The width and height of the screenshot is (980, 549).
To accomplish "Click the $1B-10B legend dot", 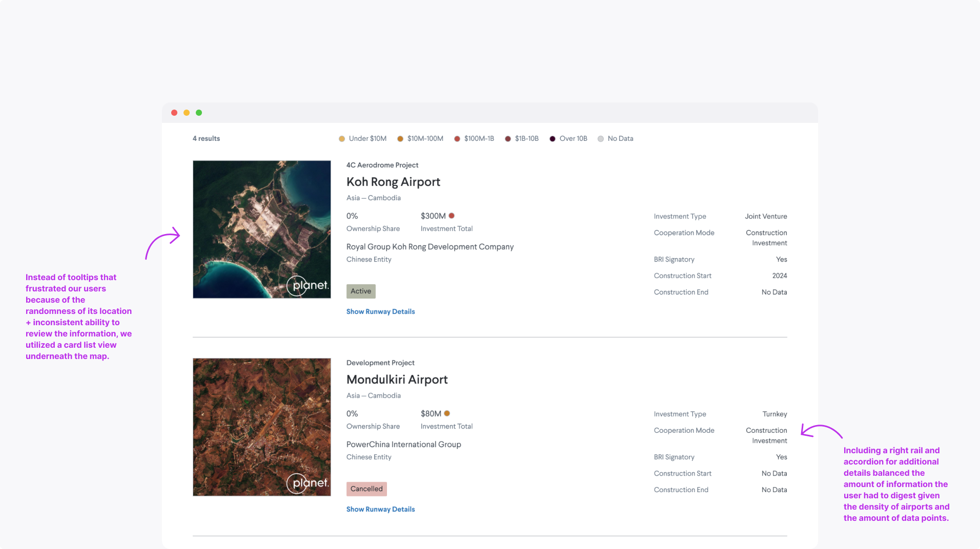I will click(508, 139).
